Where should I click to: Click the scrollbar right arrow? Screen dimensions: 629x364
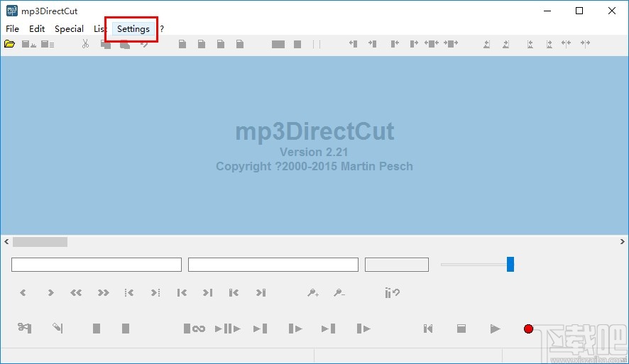click(x=622, y=242)
